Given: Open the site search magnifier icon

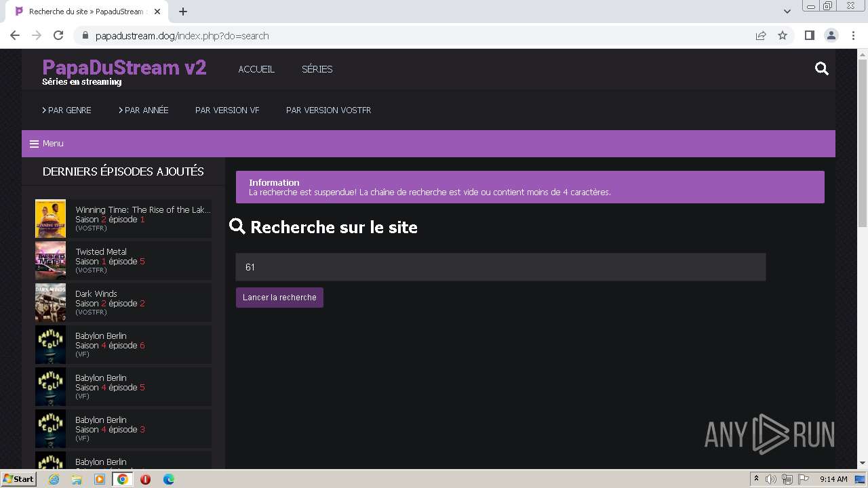Looking at the screenshot, I should coord(821,68).
